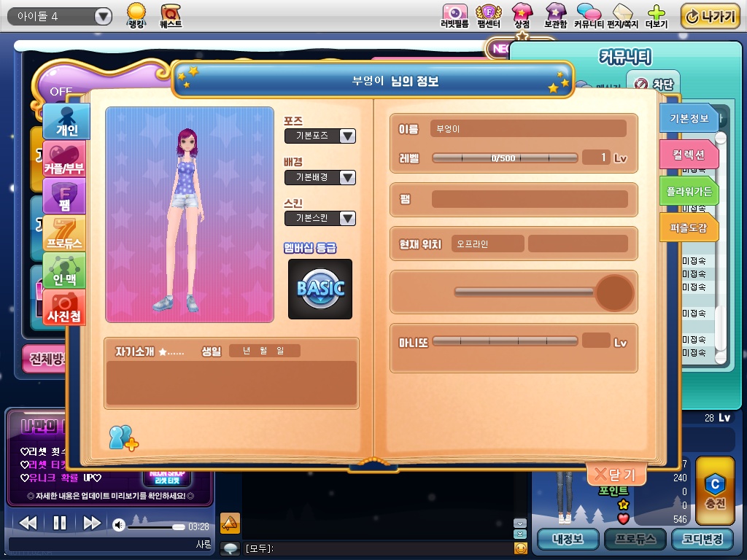Open the 팸센터 icon
The image size is (747, 560).
click(x=489, y=16)
